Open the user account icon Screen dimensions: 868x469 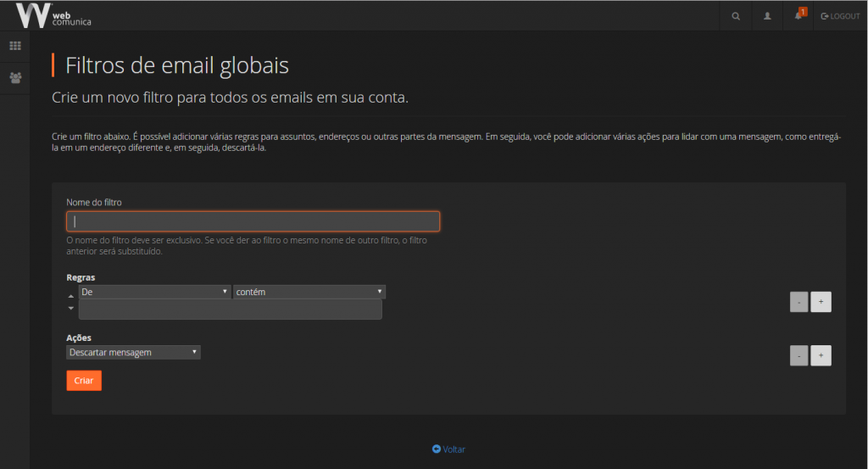(x=767, y=16)
